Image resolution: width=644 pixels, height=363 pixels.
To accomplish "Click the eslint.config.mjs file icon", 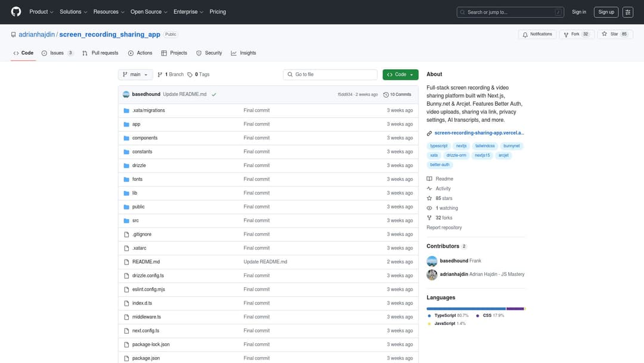I will point(126,290).
